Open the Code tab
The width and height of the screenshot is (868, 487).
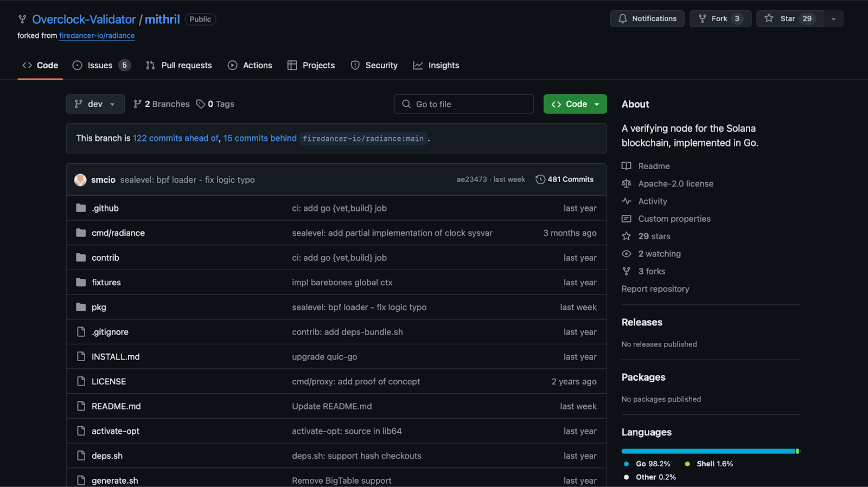coord(40,65)
